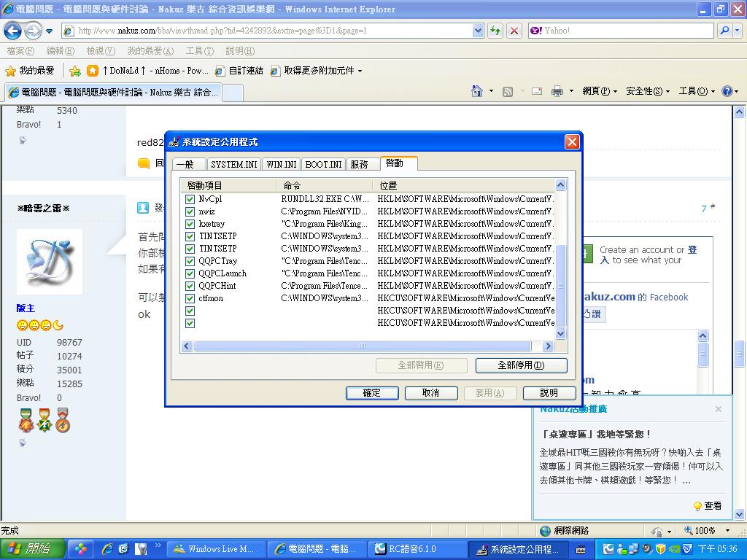
Task: Click the Read Mail icon in command bar
Action: coord(537,91)
